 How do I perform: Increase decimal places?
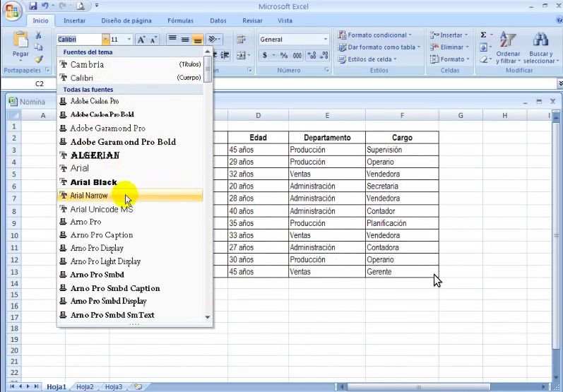(x=312, y=55)
